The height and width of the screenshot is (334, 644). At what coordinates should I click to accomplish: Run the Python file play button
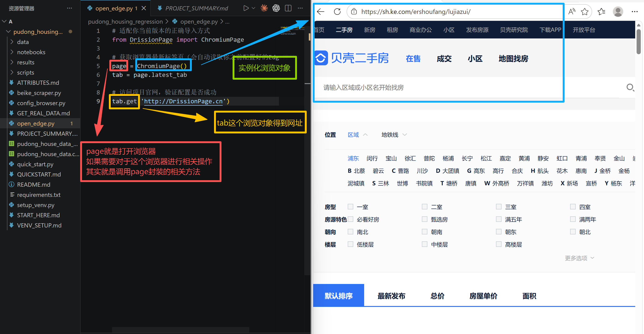tap(246, 8)
